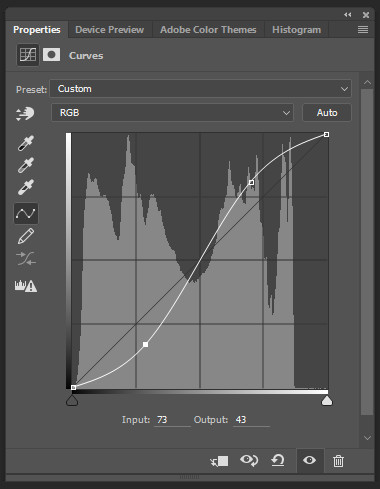Click the Curves title text
Image resolution: width=380 pixels, height=489 pixels.
point(86,56)
